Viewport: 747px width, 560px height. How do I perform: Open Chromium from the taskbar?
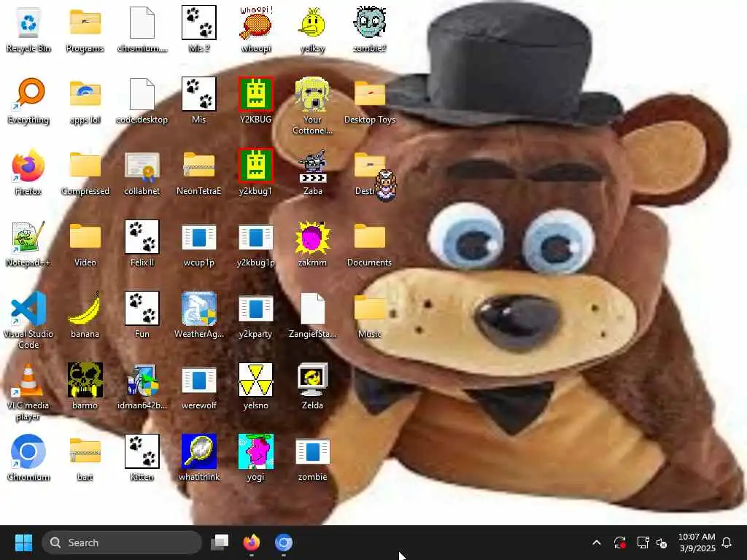[x=284, y=542]
